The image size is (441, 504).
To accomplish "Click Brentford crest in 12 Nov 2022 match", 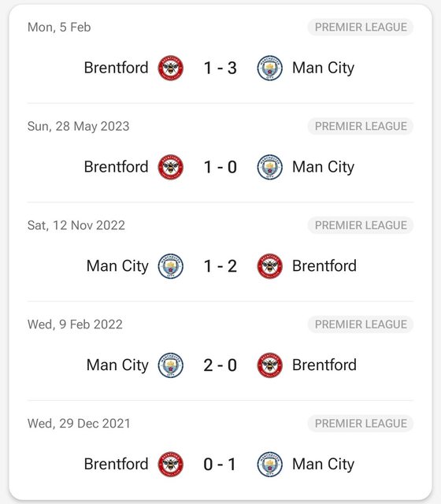I will coord(270,266).
